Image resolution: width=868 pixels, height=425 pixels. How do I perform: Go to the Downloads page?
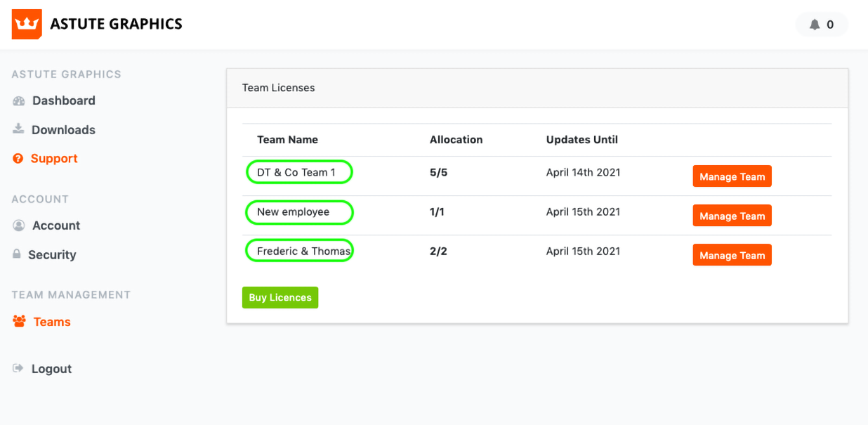pos(63,130)
